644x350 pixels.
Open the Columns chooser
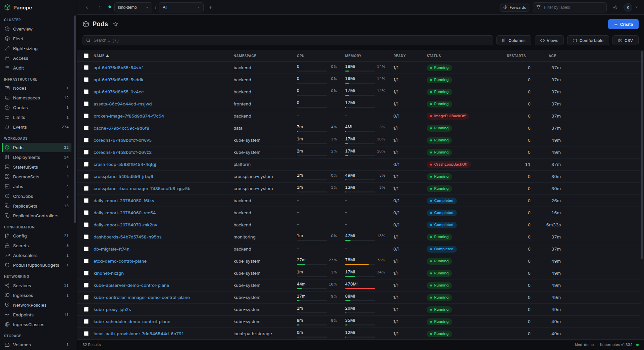tap(514, 40)
